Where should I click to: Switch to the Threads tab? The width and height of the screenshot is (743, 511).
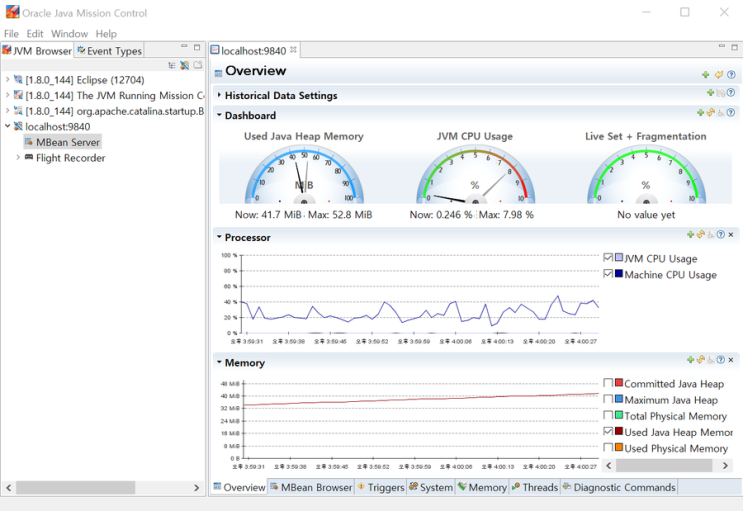tap(539, 488)
